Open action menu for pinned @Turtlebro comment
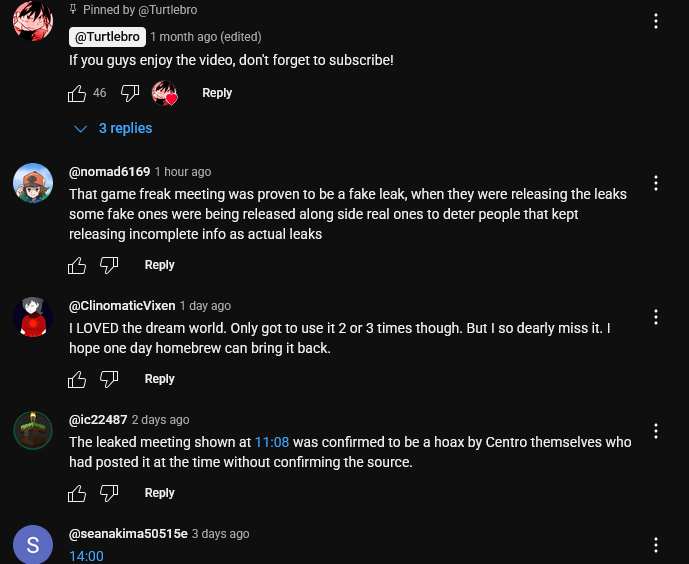This screenshot has height=564, width=689. pos(656,21)
